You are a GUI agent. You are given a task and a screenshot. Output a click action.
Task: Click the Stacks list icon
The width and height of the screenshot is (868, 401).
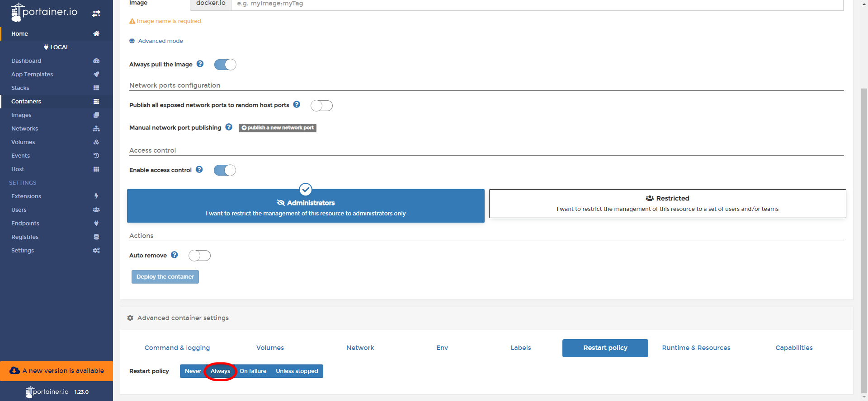(x=96, y=88)
